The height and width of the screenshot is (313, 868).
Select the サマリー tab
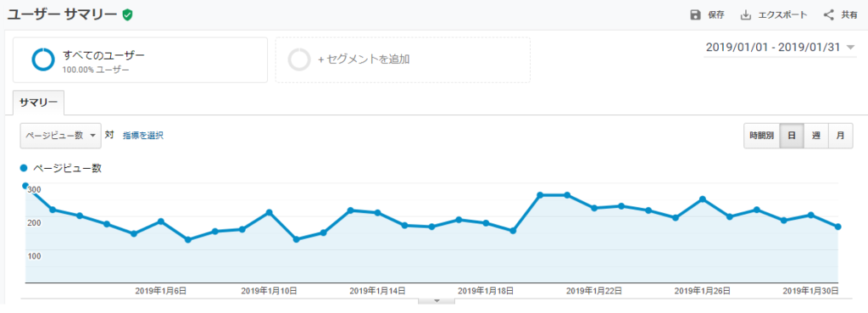tap(38, 103)
